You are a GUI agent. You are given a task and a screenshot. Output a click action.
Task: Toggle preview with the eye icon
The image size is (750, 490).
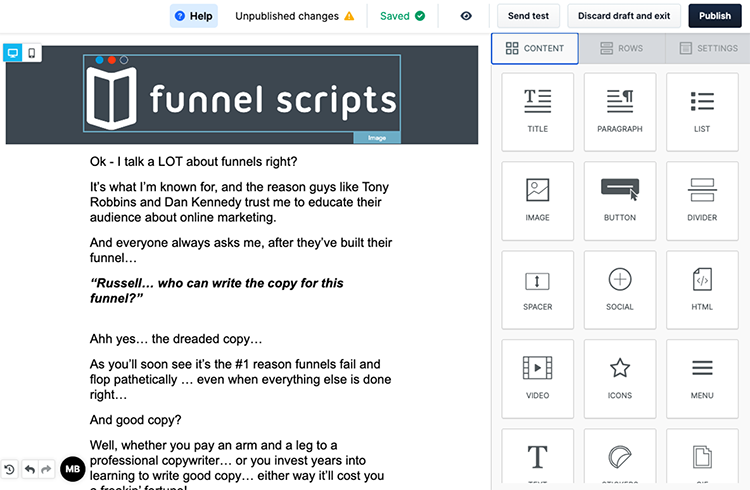tap(466, 16)
